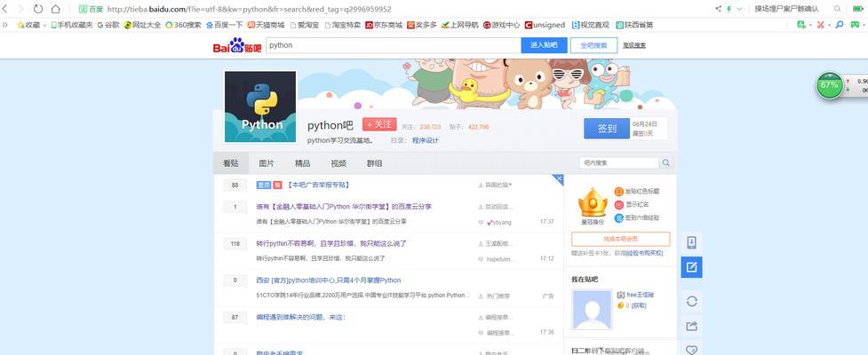Click the tieba search box containing python
This screenshot has height=355, width=868.
(x=394, y=45)
